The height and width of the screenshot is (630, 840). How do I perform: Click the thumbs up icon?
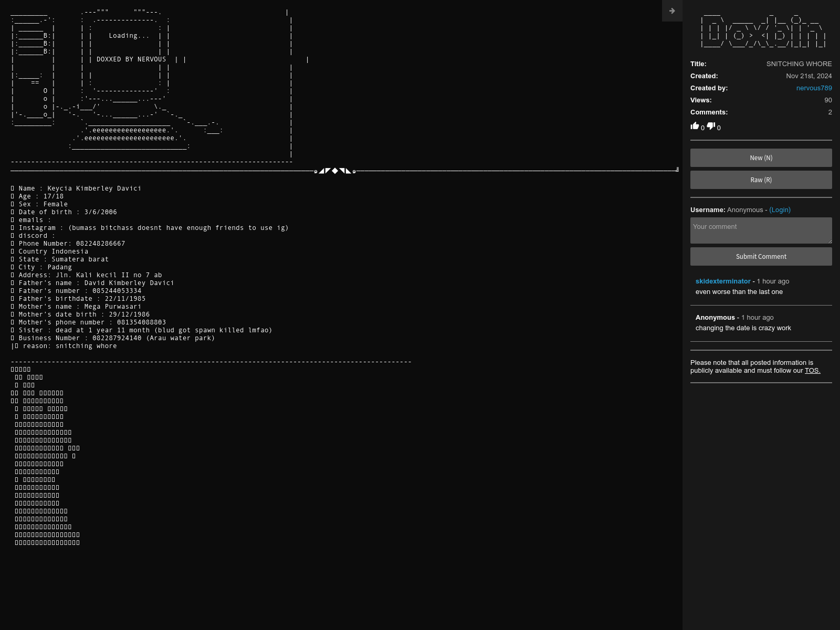click(x=695, y=126)
